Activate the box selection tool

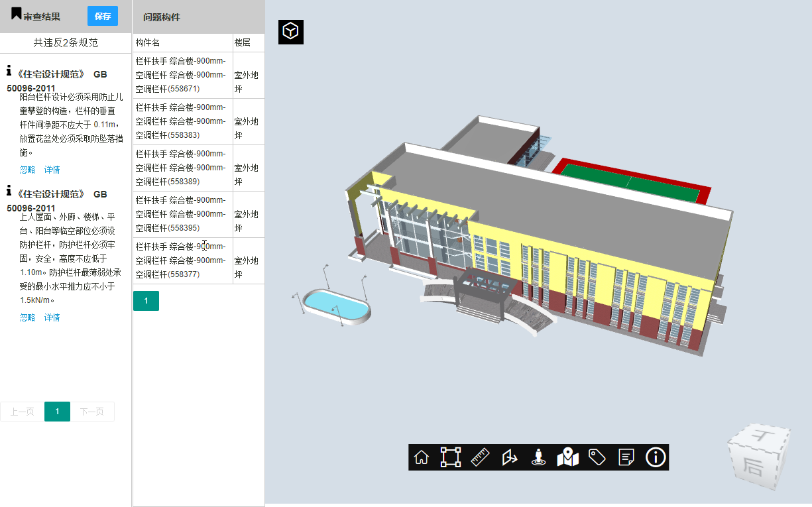point(451,457)
